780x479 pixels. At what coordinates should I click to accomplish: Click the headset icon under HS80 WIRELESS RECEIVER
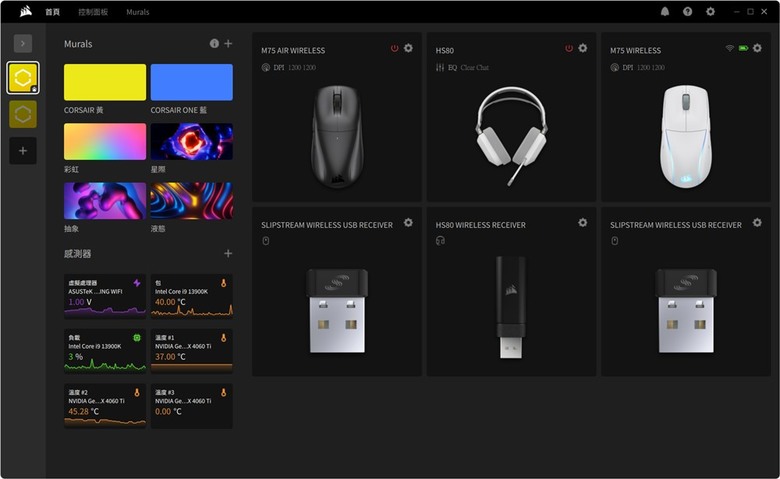[x=440, y=241]
